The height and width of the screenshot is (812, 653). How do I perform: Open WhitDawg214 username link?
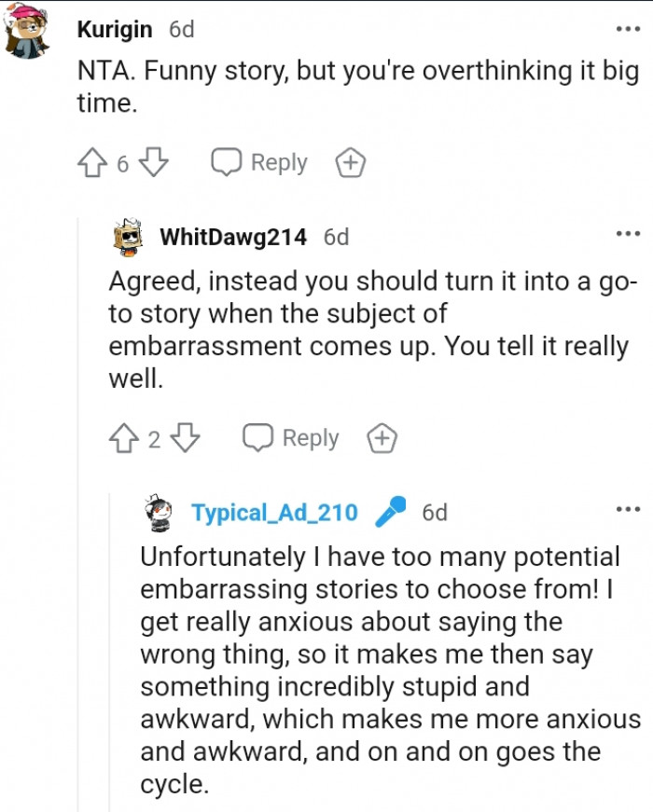233,237
